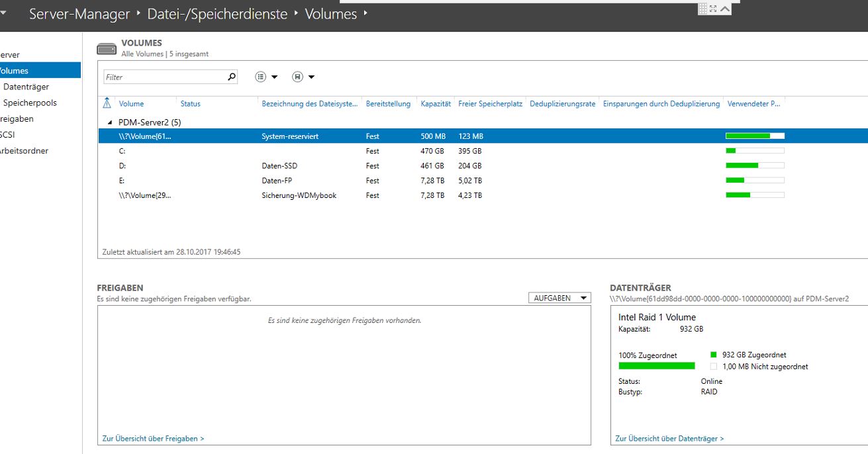This screenshot has width=868, height=454.
Task: Select the \\?\Volume{61... row
Action: [483, 136]
